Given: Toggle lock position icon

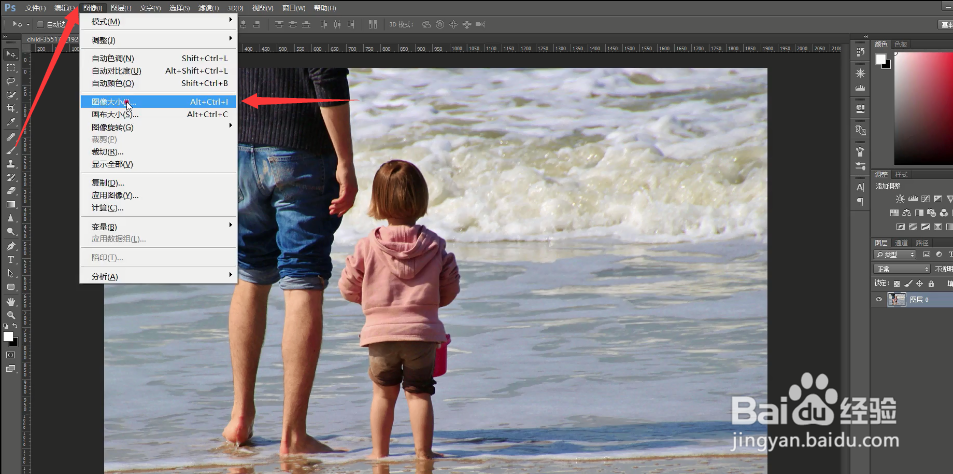Looking at the screenshot, I should coord(920,283).
